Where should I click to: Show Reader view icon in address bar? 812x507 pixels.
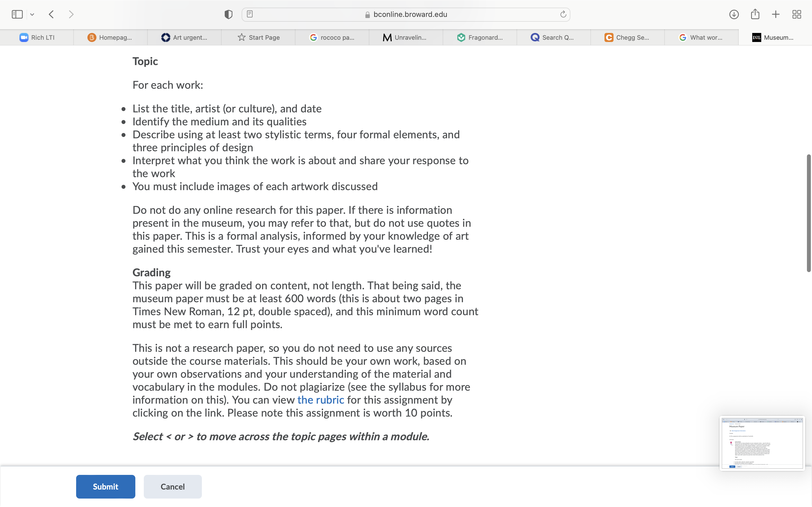250,14
